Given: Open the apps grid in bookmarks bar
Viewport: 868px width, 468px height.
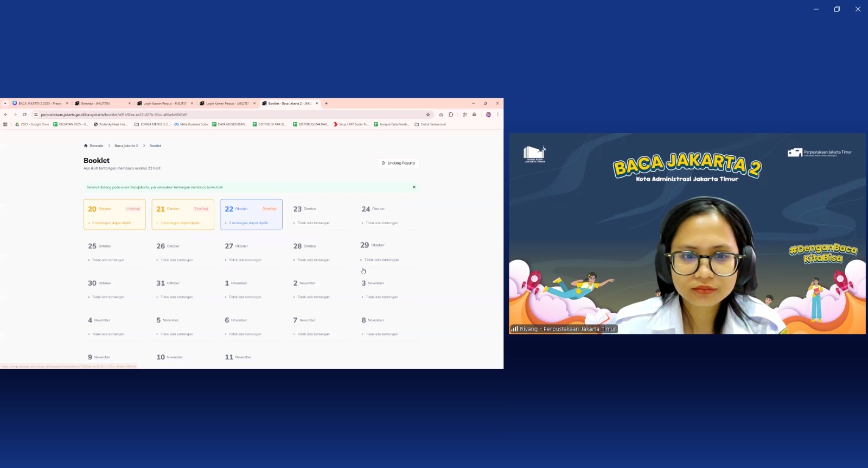Looking at the screenshot, I should pos(5,124).
